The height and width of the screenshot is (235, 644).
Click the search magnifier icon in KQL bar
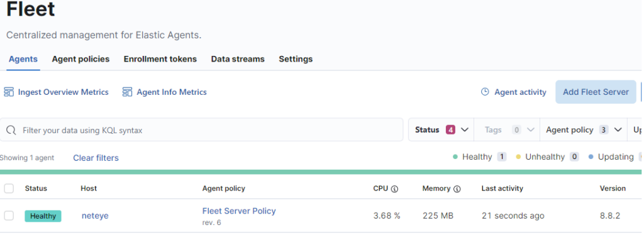(11, 130)
